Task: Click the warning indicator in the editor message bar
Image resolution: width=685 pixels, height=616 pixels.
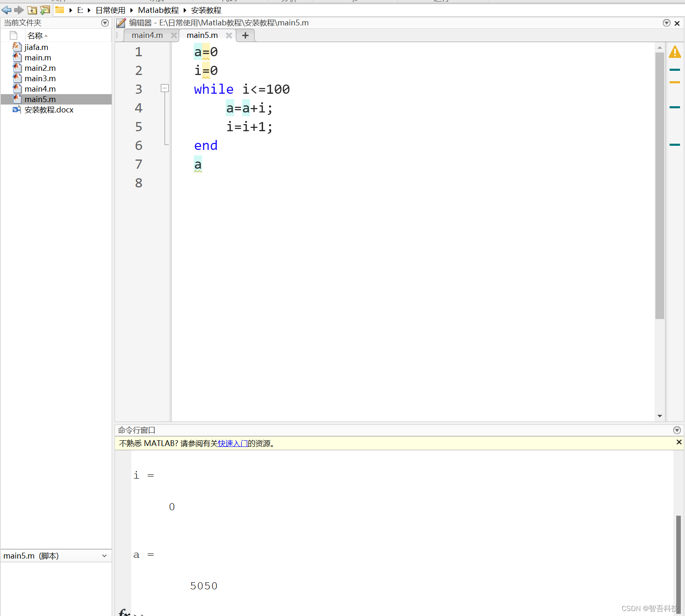Action: pos(675,52)
